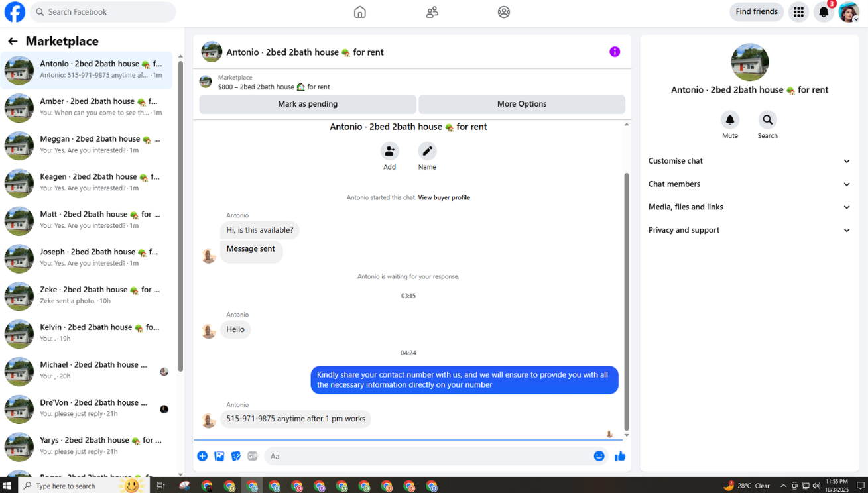Open the $800 house listing link
Screen dimensions: 868x493
(274, 87)
